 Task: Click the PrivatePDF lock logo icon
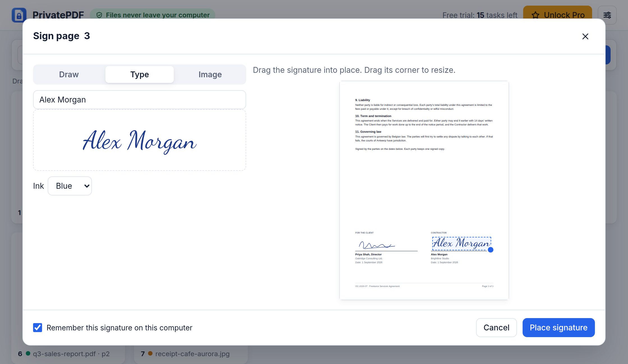[x=19, y=15]
